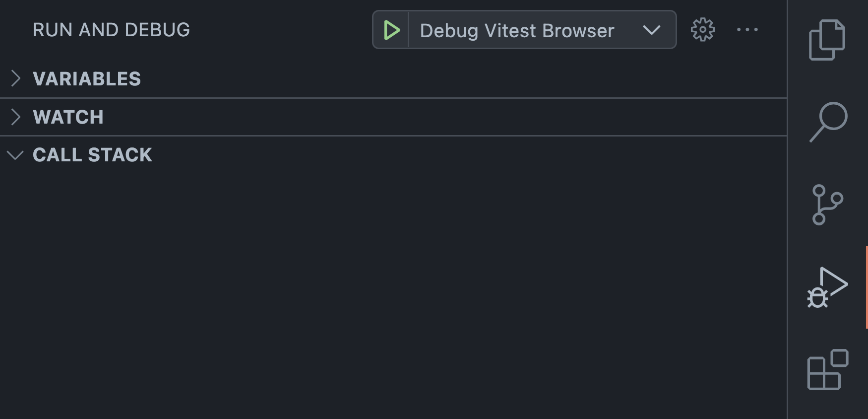
Task: Expand the Variables section chevron
Action: (x=16, y=78)
